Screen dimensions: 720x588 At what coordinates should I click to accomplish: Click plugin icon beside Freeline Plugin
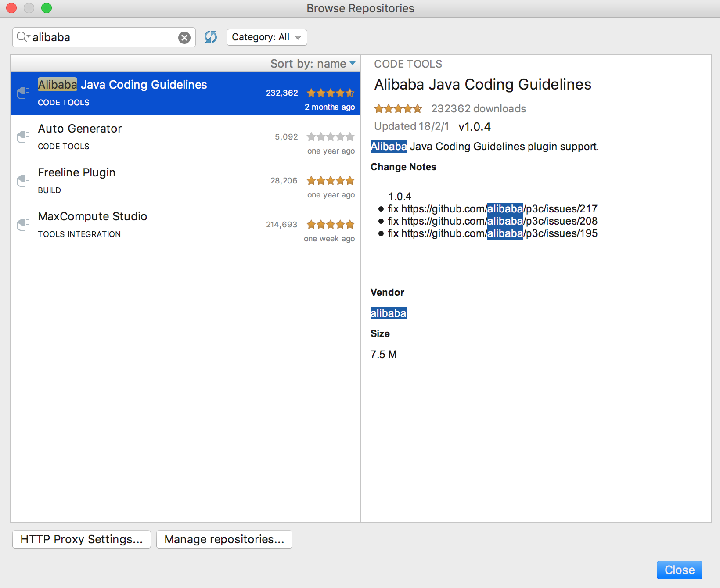[x=23, y=181]
